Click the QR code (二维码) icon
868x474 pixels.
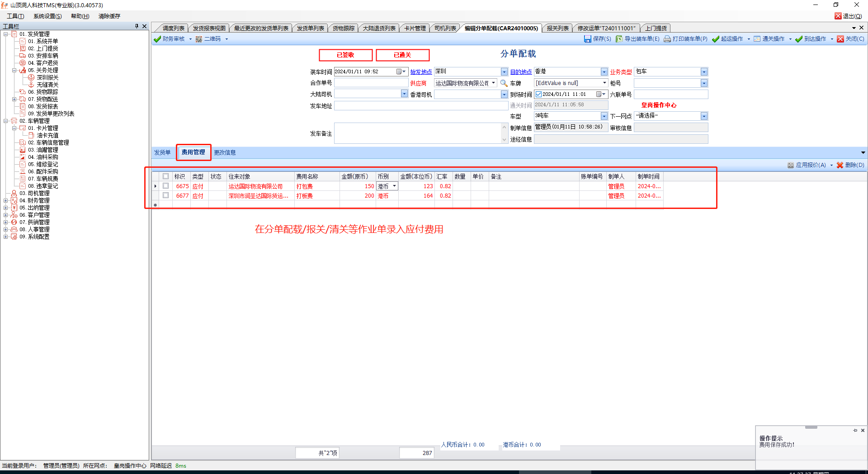click(199, 39)
